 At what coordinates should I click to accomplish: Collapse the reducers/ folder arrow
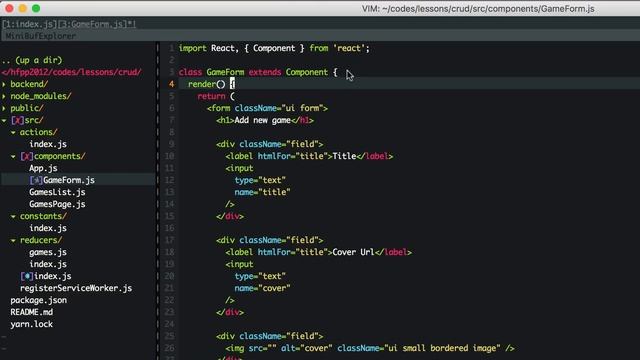13,240
